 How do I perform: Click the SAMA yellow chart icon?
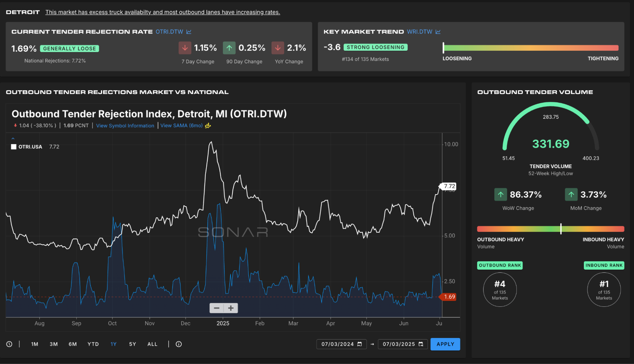click(208, 126)
